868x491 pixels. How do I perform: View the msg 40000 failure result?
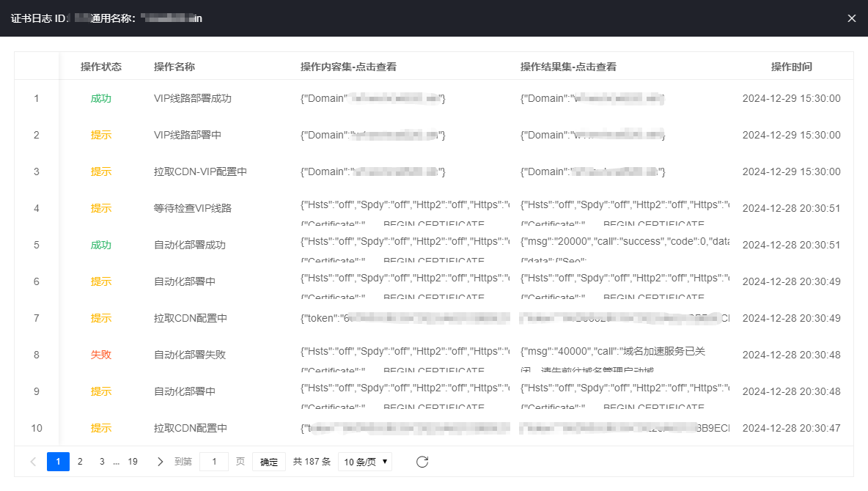(625, 358)
